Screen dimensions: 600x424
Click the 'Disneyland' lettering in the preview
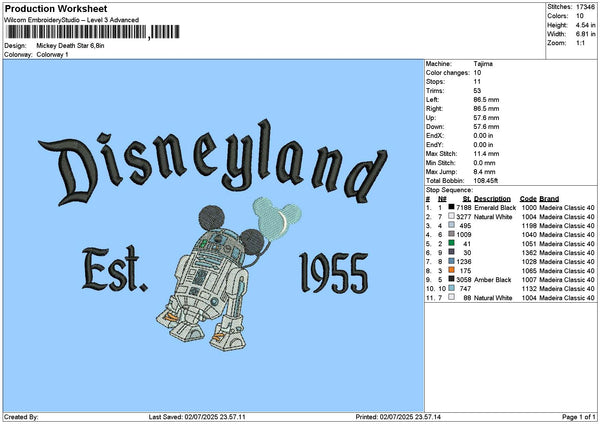coord(213,163)
